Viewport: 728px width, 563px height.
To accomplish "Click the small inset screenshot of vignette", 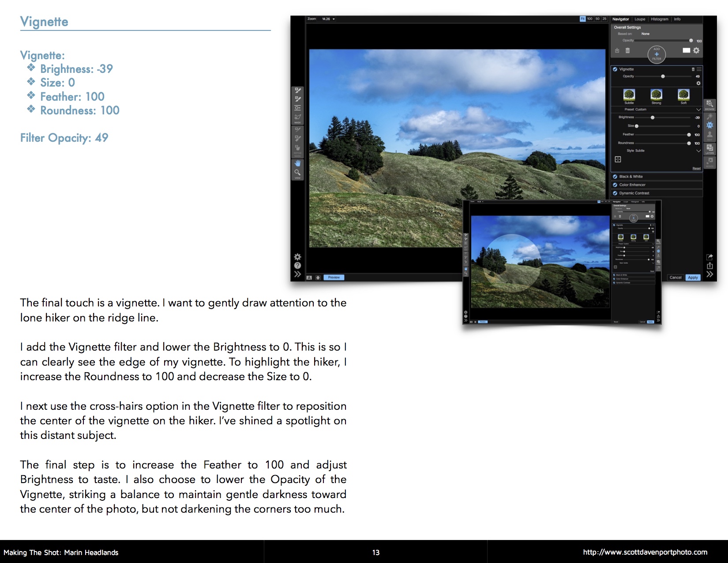I will [562, 262].
